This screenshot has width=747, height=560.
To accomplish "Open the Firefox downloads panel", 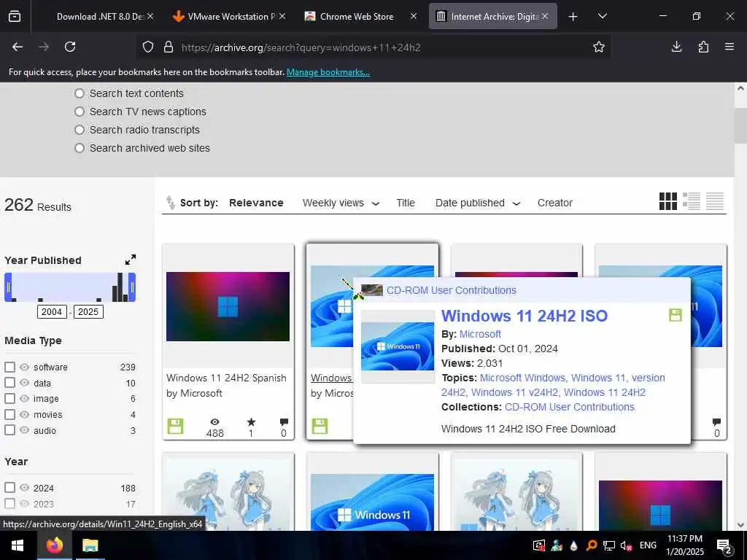I will click(x=676, y=47).
